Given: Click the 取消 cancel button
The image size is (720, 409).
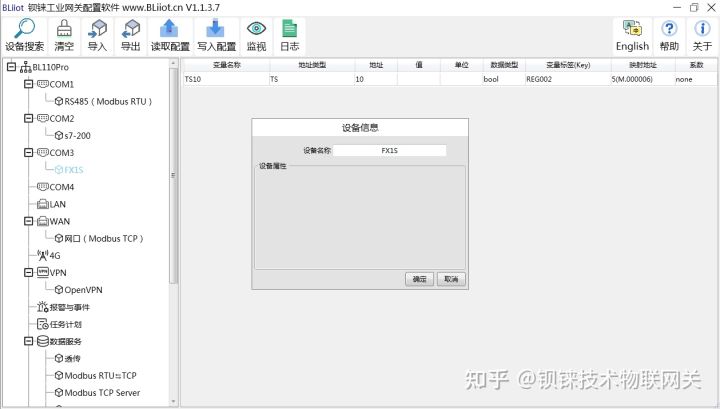Looking at the screenshot, I should click(451, 279).
